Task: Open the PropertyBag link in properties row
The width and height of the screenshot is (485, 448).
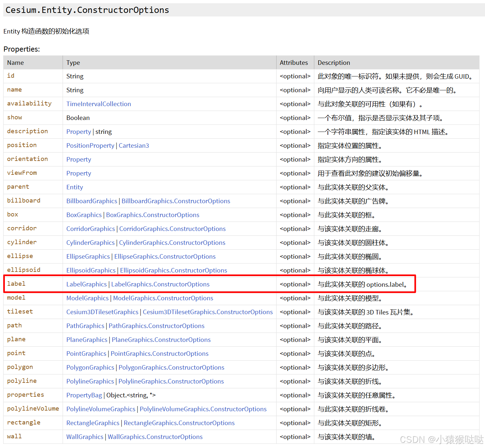Action: point(84,395)
